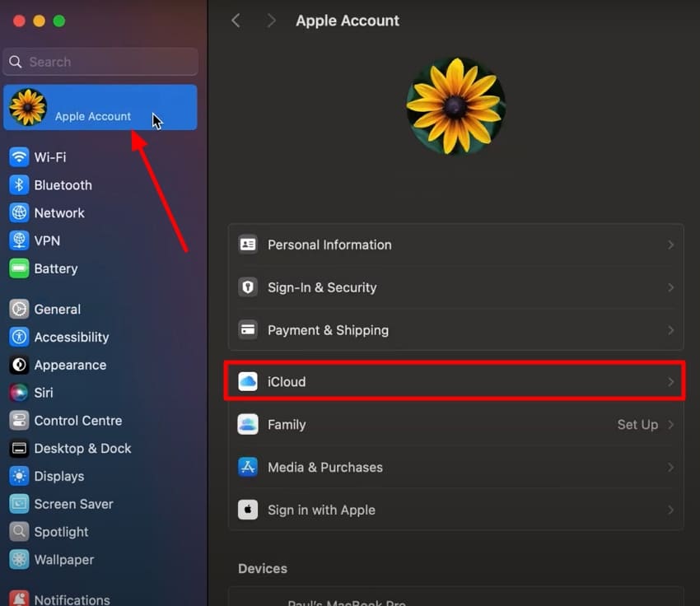Click the Displays sun icon
This screenshot has width=700, height=606.
point(19,476)
